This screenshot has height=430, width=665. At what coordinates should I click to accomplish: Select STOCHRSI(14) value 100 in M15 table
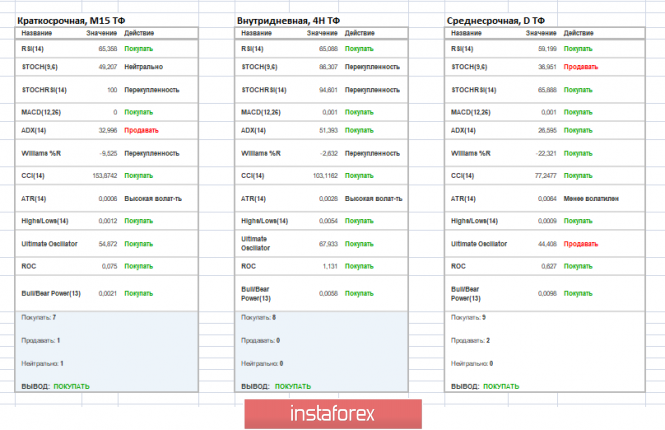point(112,90)
